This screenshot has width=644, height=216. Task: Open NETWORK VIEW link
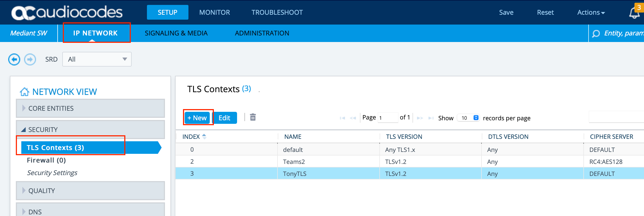coord(65,92)
